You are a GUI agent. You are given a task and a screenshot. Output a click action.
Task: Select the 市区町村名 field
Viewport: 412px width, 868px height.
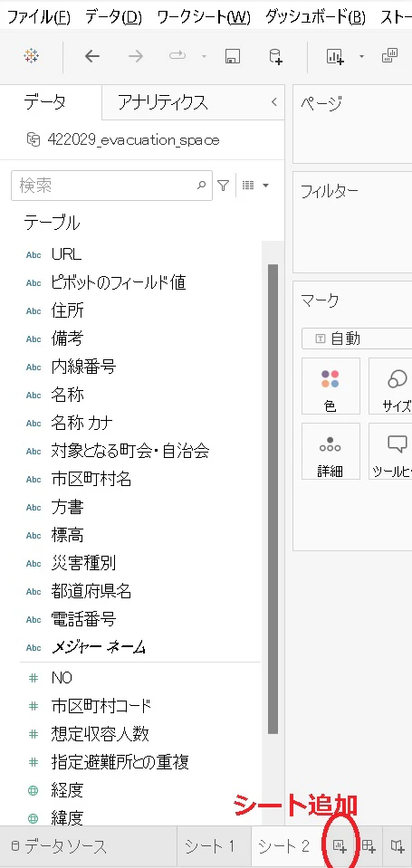[x=91, y=479]
